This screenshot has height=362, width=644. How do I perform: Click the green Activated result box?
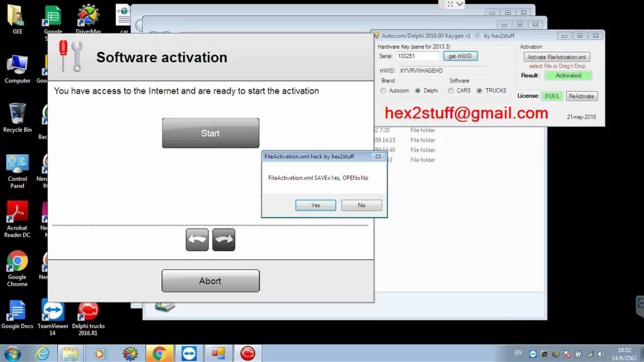(568, 75)
